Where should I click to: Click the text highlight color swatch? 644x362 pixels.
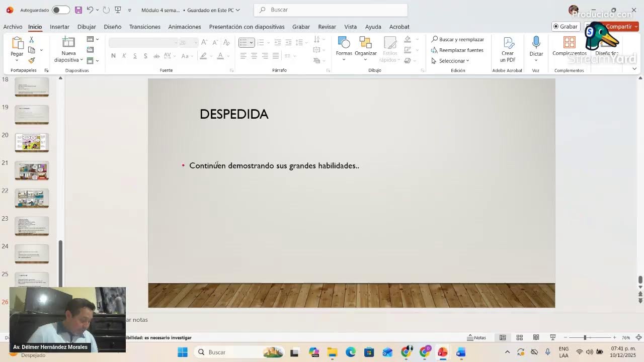(203, 56)
